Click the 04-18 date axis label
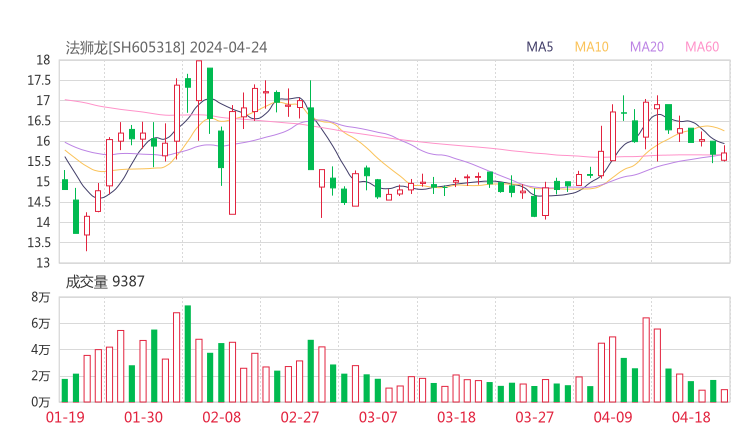 click(691, 417)
